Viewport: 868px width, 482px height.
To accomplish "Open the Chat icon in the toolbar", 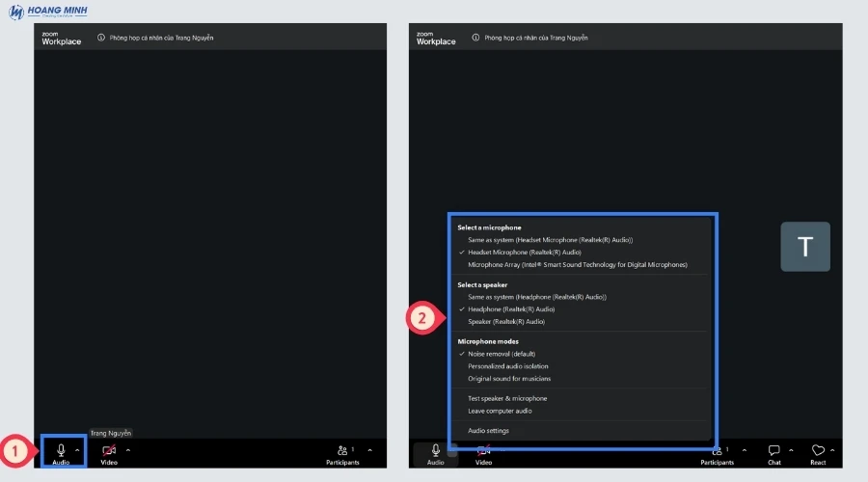I will point(773,450).
